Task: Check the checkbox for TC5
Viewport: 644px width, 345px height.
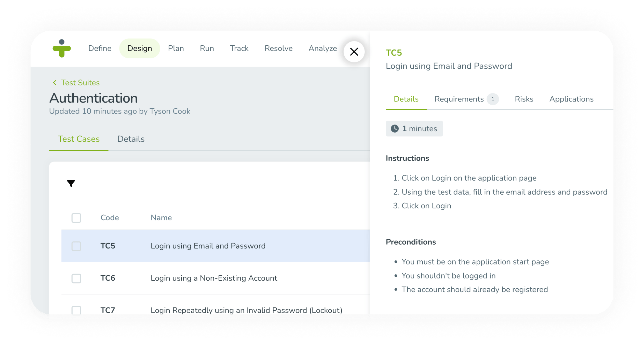Action: coord(76,246)
